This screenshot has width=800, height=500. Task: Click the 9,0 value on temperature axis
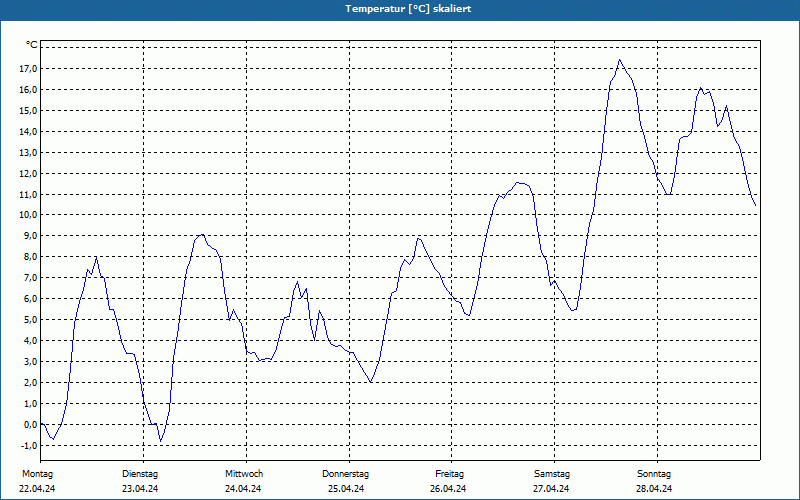30,236
